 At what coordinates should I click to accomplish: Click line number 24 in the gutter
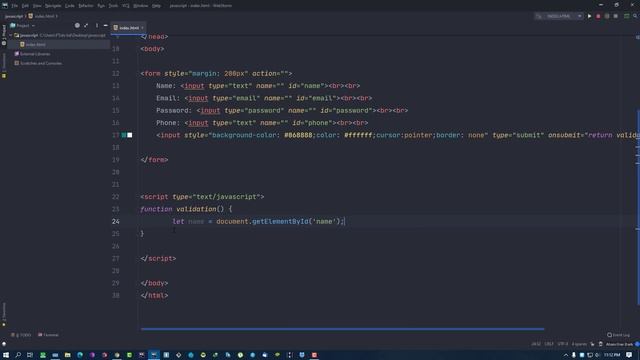(116, 221)
